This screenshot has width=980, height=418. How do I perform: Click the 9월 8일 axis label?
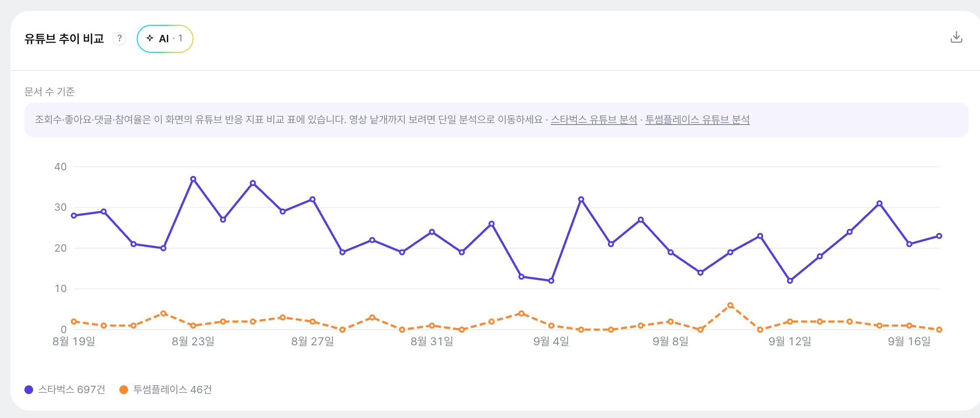tap(671, 341)
